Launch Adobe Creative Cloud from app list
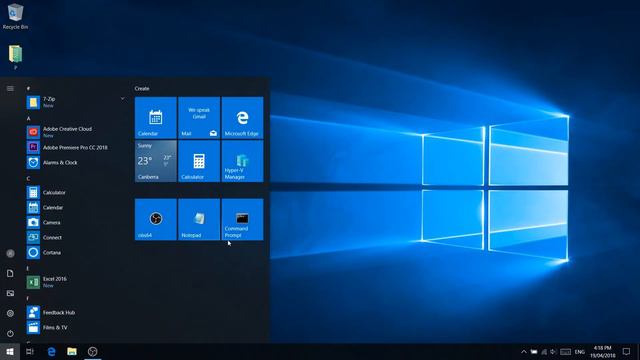This screenshot has height=360, width=640. click(76, 132)
